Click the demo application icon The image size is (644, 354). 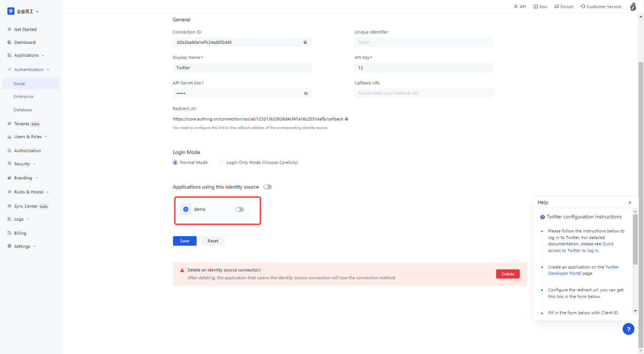[x=186, y=209]
